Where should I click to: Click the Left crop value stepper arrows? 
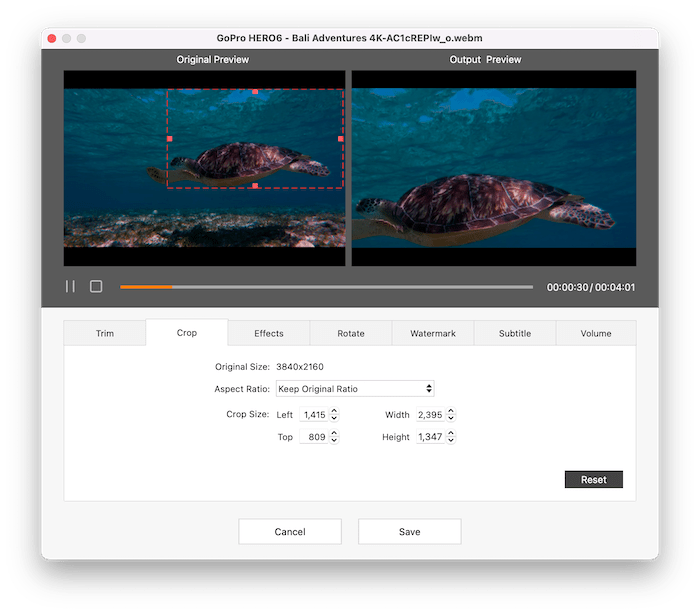334,414
